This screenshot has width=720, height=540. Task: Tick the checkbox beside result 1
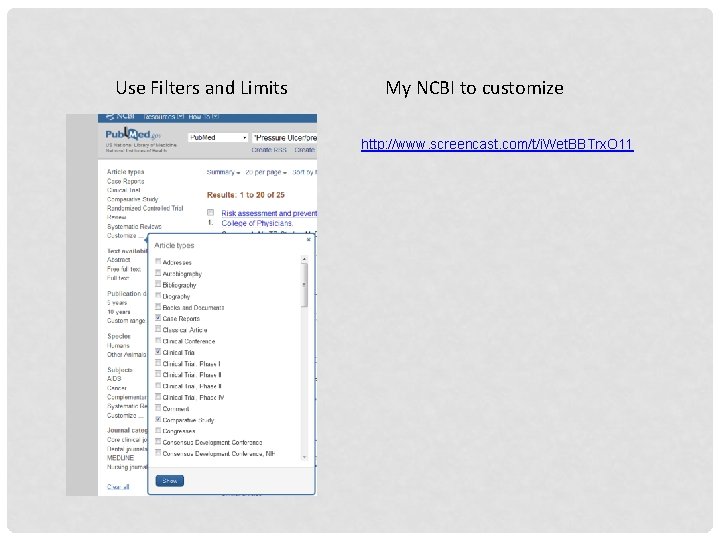pos(210,212)
